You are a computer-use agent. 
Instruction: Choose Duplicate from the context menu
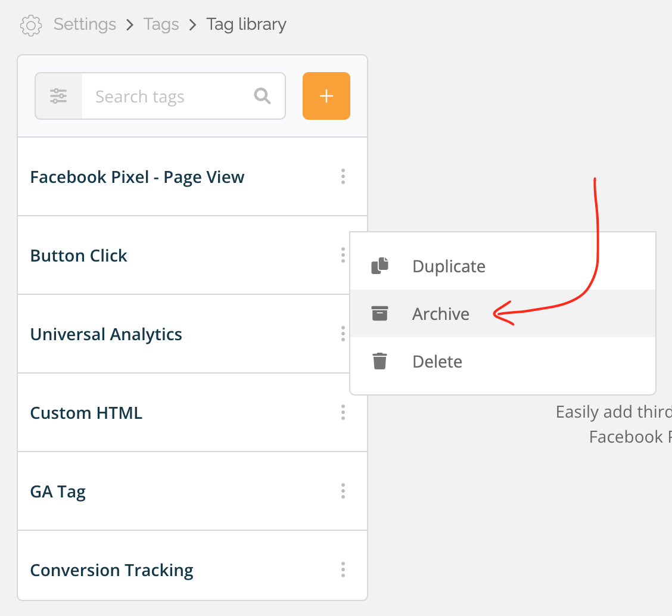(x=503, y=266)
